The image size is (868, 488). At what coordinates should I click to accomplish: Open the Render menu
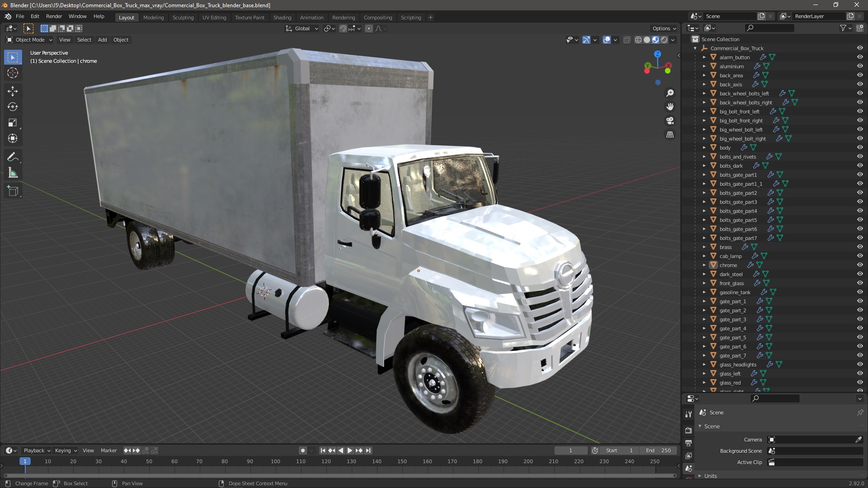54,16
